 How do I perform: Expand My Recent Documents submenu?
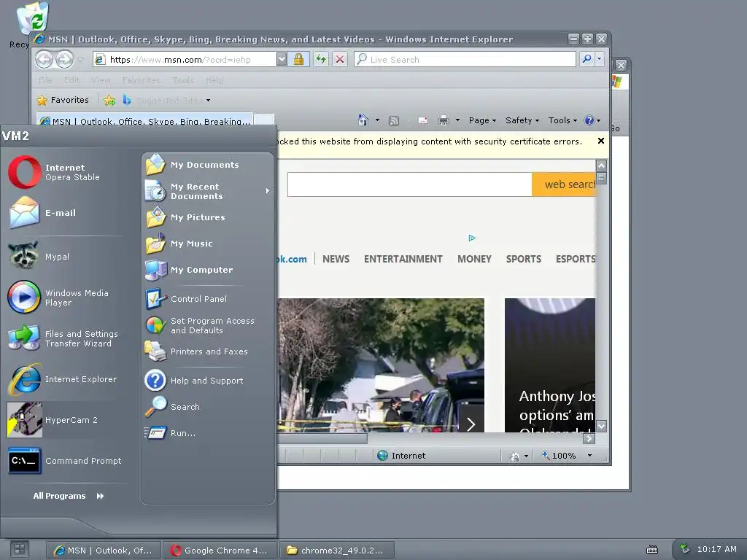click(x=208, y=191)
